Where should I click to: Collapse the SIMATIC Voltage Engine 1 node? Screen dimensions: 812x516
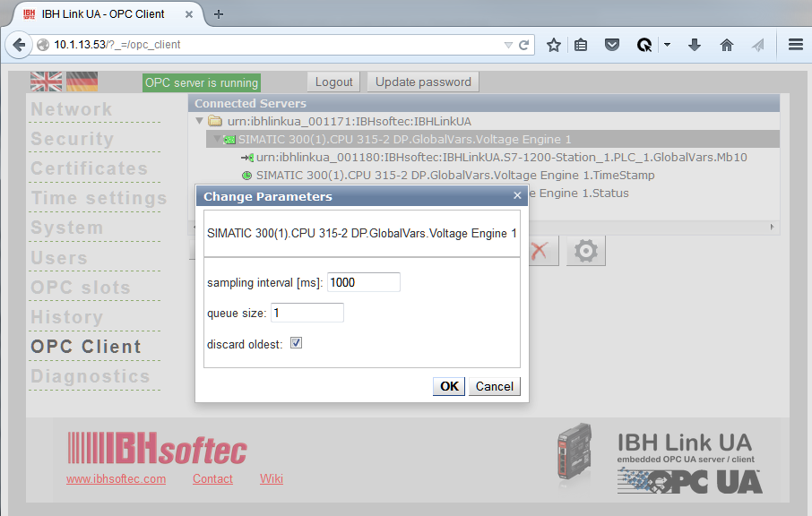tap(216, 139)
